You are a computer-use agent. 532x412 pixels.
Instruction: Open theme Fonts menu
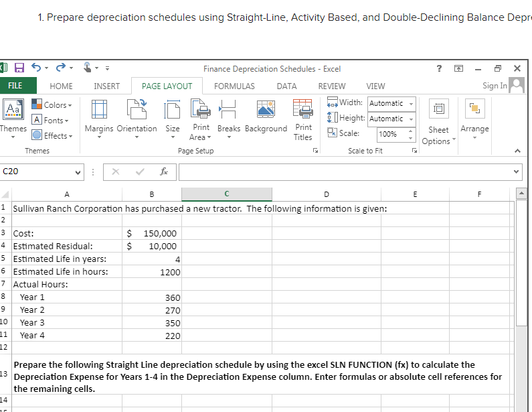pos(50,120)
